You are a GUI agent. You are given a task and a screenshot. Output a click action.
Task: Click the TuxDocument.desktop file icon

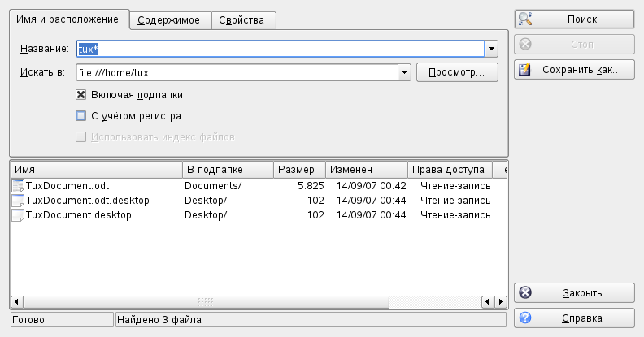click(x=18, y=215)
